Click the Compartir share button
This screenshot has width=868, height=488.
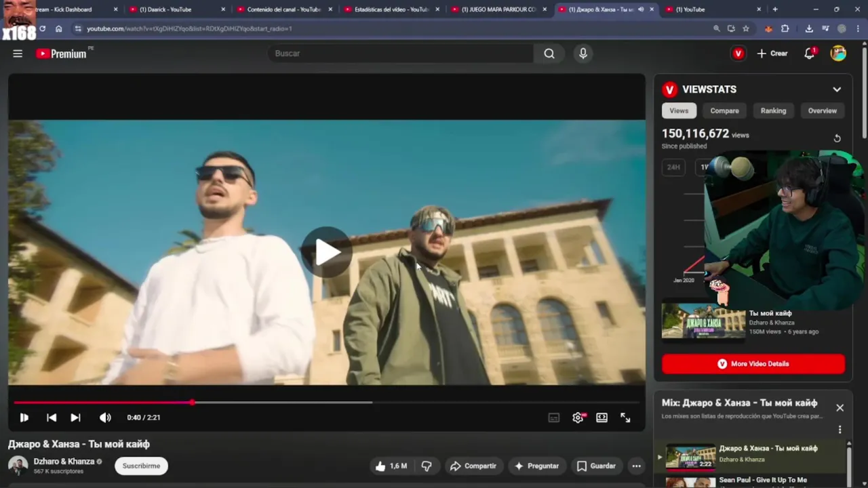point(473,466)
